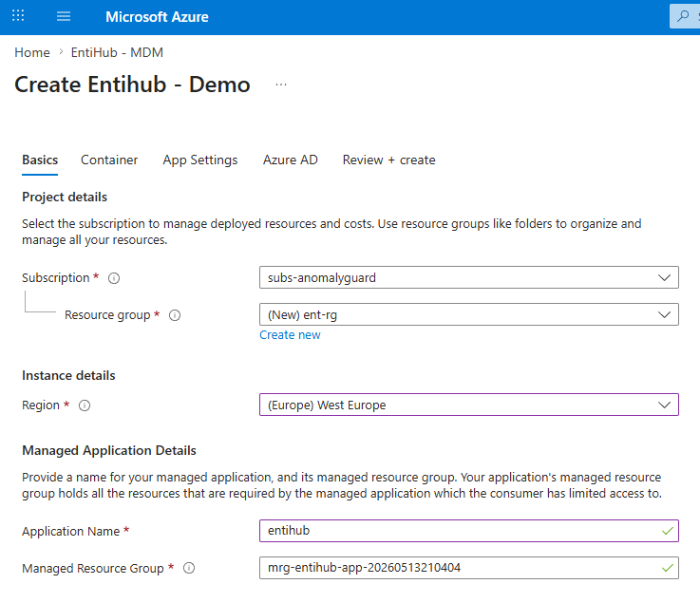Show Subscription info tooltip icon
This screenshot has width=700, height=603.
click(114, 278)
